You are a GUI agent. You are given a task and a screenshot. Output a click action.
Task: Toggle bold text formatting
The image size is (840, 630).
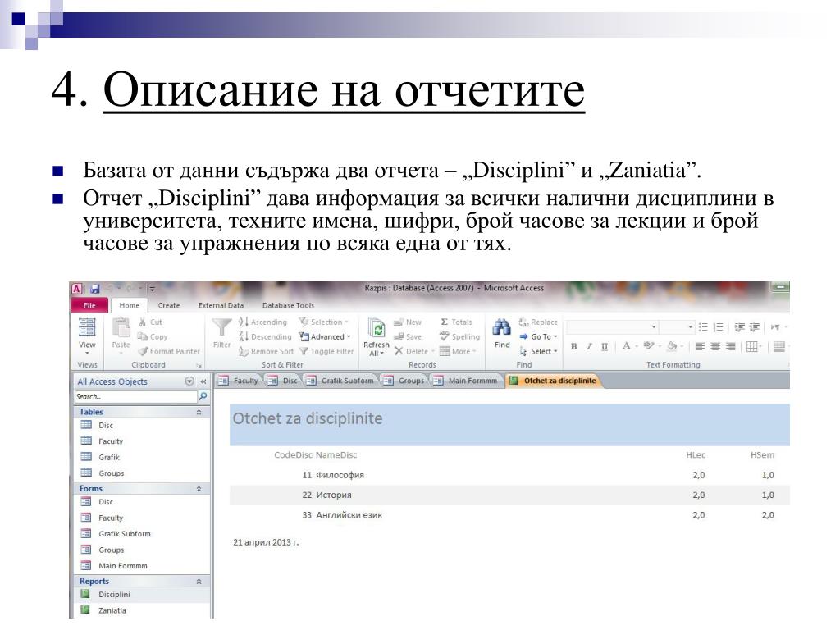point(574,346)
